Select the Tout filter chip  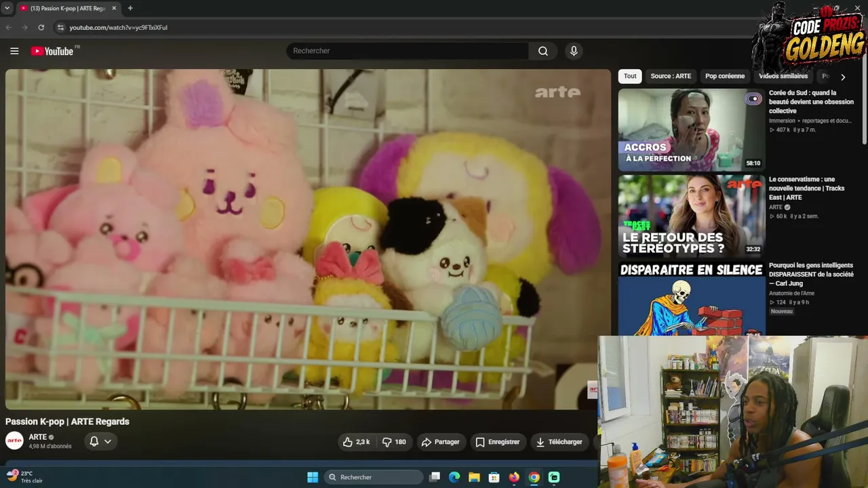(630, 76)
